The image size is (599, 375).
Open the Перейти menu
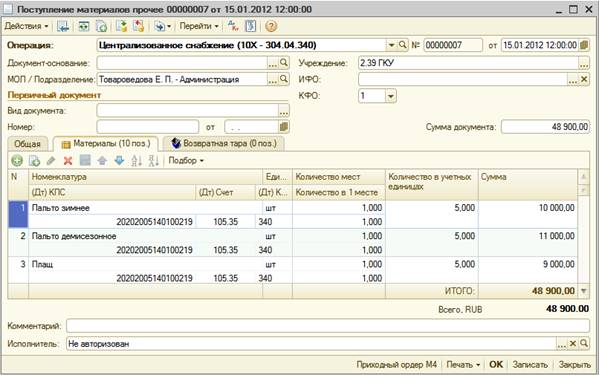[x=199, y=26]
